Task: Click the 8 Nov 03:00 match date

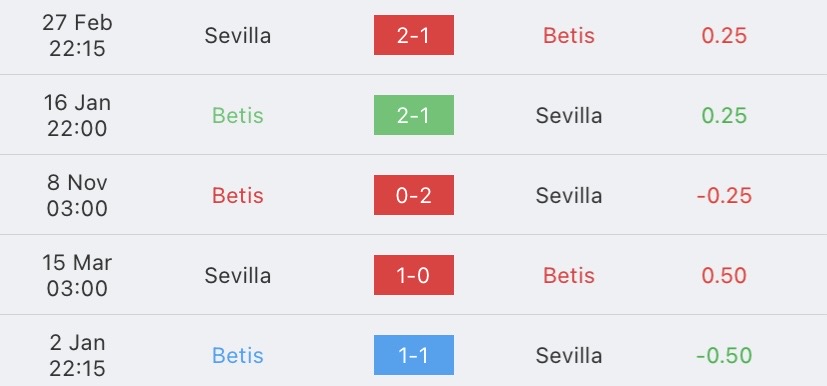Action: (77, 195)
